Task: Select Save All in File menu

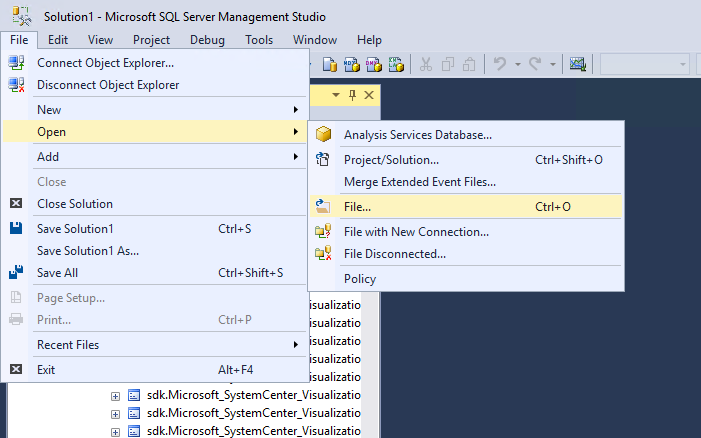Action: (x=57, y=273)
